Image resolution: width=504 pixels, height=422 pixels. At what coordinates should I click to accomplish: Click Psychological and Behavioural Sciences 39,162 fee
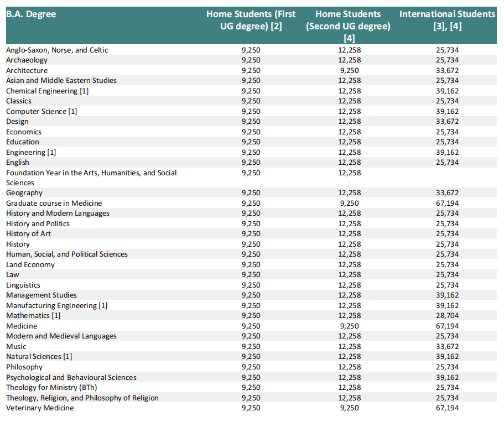(447, 377)
